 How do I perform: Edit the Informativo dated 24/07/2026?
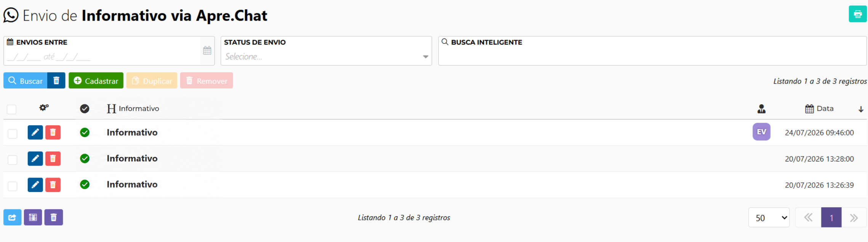point(35,132)
